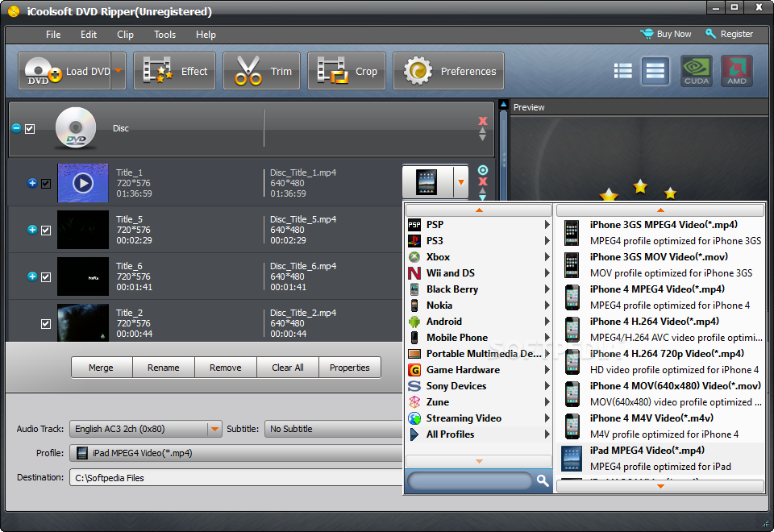Switch to detailed list view icon

[x=655, y=71]
